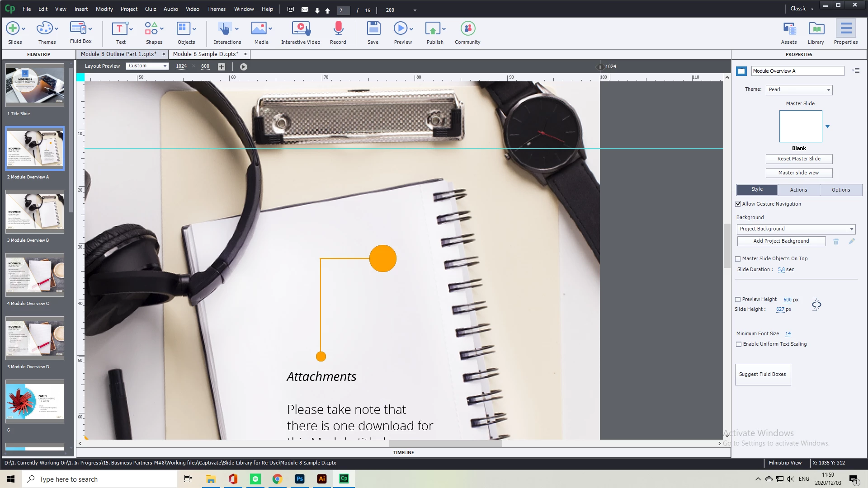Viewport: 868px width, 488px height.
Task: Uncheck Allow Gesture Navigation
Action: click(x=738, y=204)
